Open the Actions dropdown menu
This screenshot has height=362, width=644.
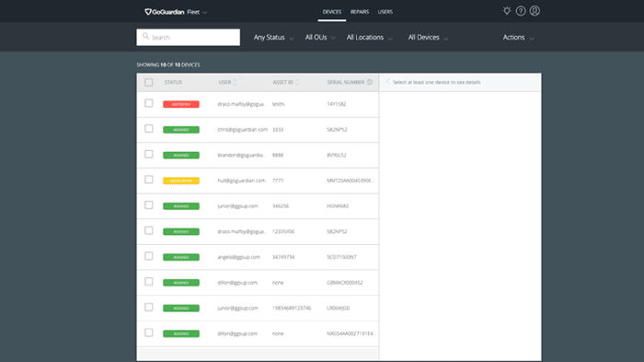tap(518, 38)
